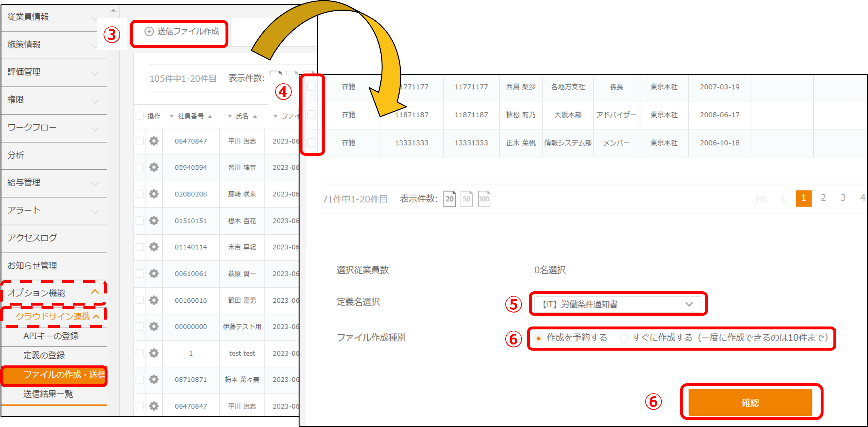Click current page 1 button
Screen dimensions: 868x427
coord(804,198)
